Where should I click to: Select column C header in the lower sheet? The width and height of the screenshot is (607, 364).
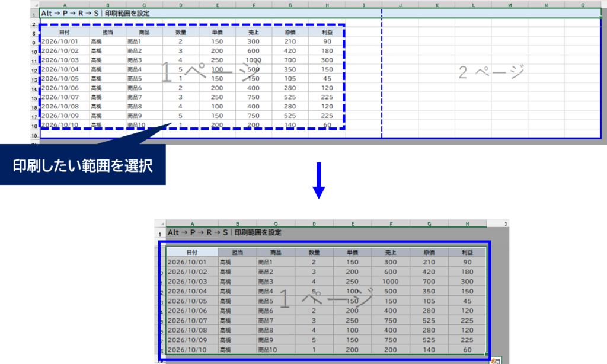pyautogui.click(x=276, y=223)
